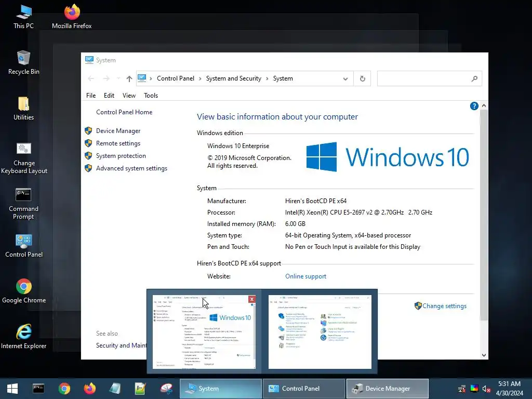Viewport: 532px width, 399px height.
Task: Select System window preview thumbnail
Action: (204, 332)
